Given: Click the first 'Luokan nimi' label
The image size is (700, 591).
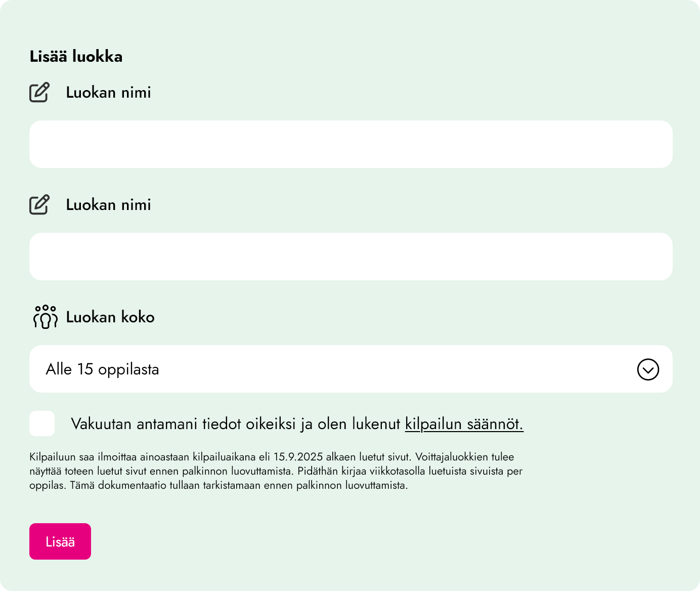Looking at the screenshot, I should click(108, 93).
